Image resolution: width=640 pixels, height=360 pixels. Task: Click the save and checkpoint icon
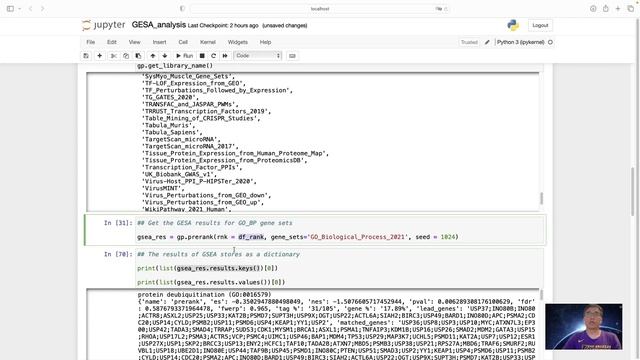tap(86, 56)
